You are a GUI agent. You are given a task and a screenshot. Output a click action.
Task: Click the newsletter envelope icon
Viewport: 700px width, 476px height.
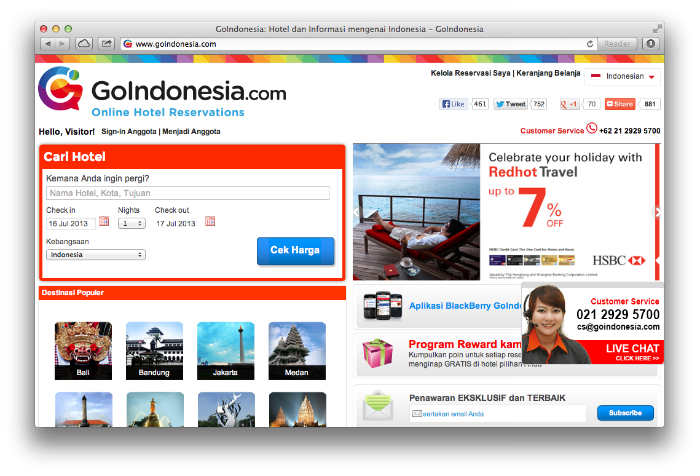click(x=378, y=406)
